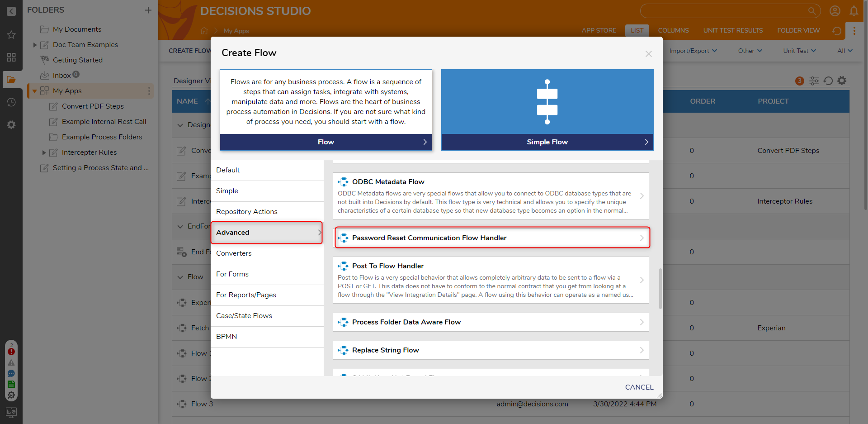Choose Process Folder Data Aware Flow
The image size is (868, 424).
[491, 322]
